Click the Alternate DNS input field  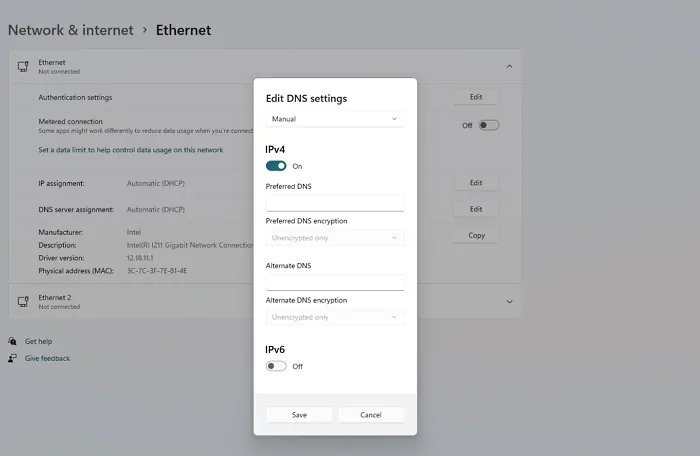tap(335, 283)
